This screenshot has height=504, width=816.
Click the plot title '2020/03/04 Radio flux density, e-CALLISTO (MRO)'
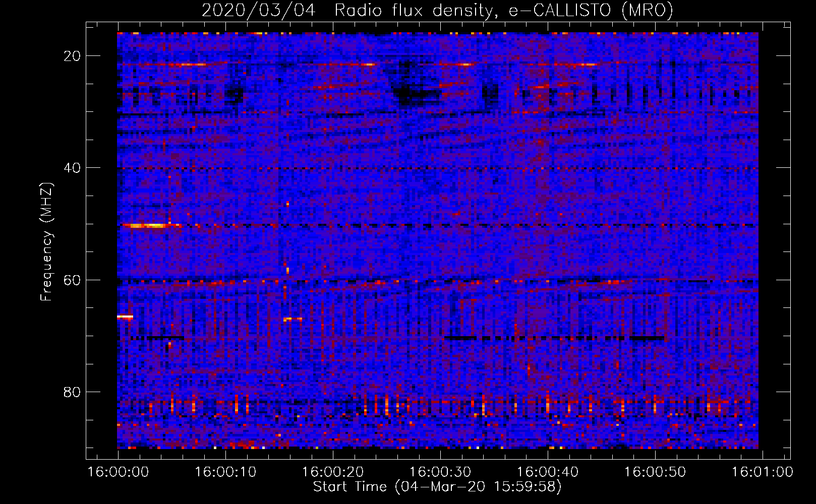[437, 11]
